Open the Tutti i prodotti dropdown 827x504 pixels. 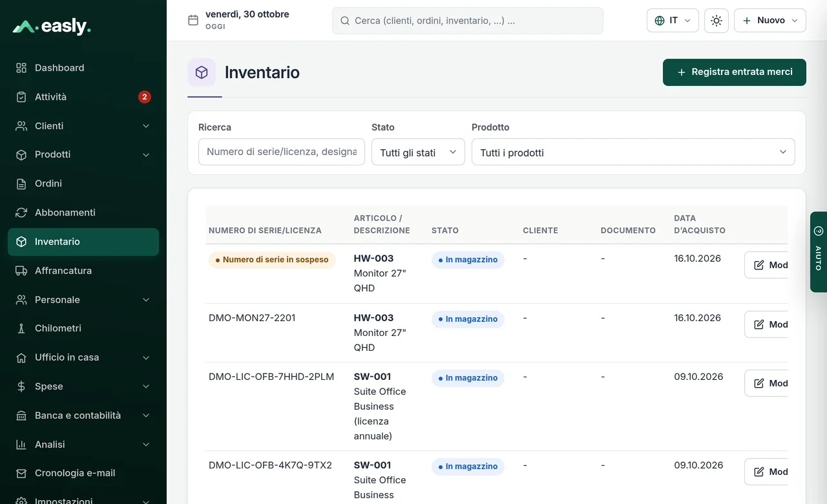[x=633, y=152]
